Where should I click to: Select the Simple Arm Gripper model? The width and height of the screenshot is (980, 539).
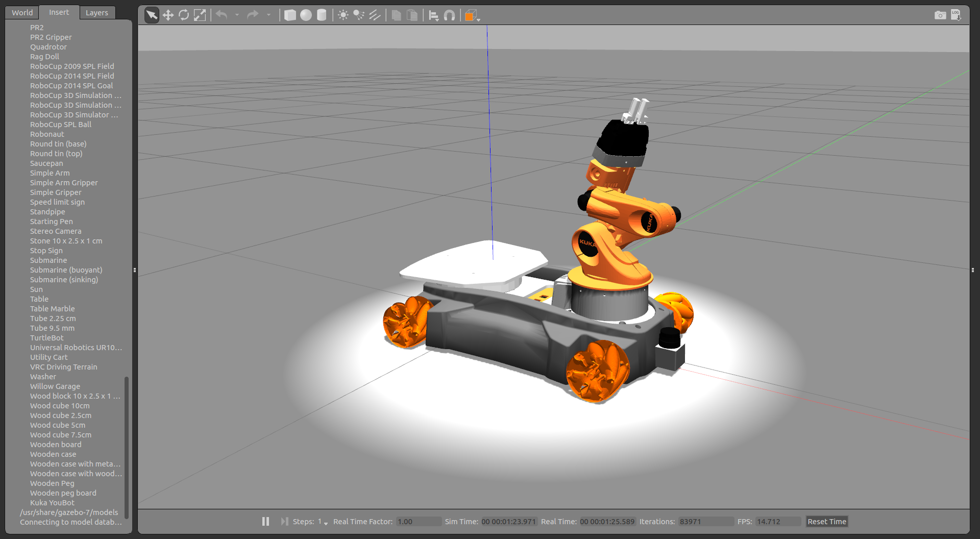pos(64,183)
